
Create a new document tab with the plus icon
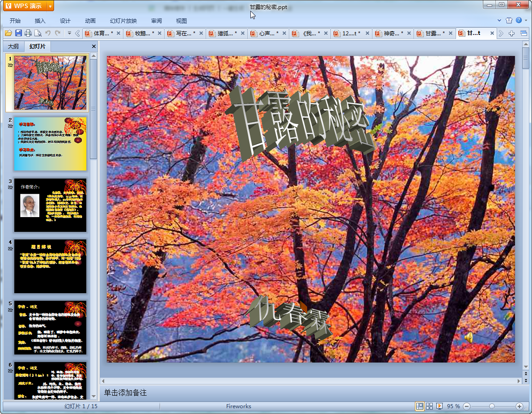point(511,33)
